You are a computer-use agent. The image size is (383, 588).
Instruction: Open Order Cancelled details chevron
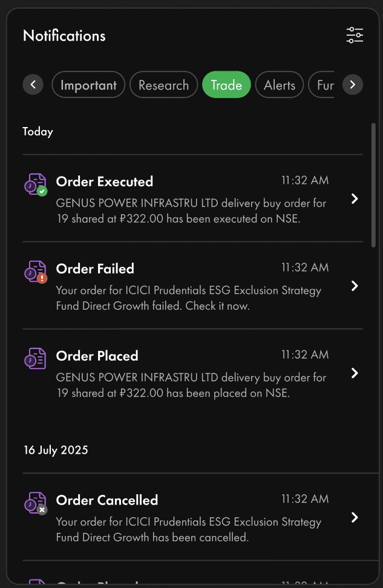[355, 518]
